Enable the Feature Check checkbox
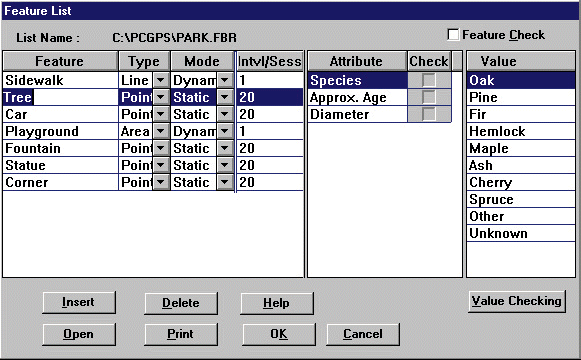581x360 pixels. click(453, 35)
